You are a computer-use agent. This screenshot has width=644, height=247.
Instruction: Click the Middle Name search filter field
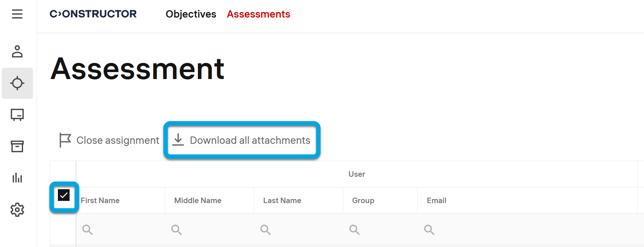210,230
